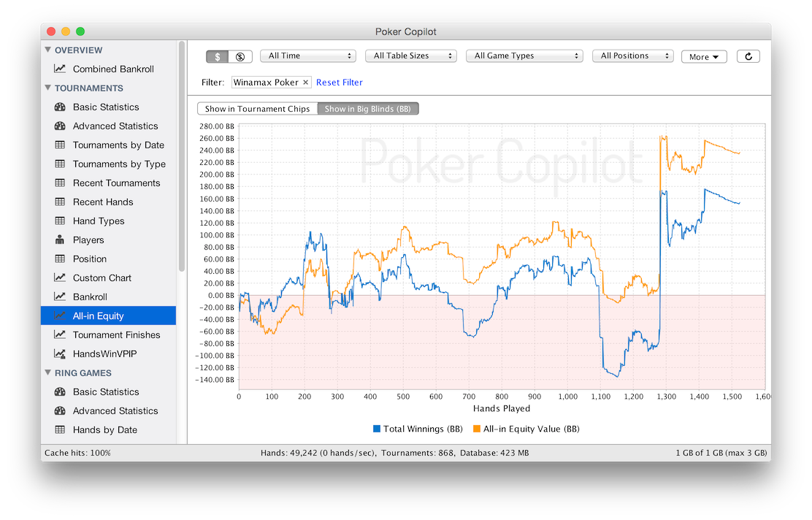Collapse the OVERVIEW section
Image resolution: width=812 pixels, height=520 pixels.
click(48, 50)
